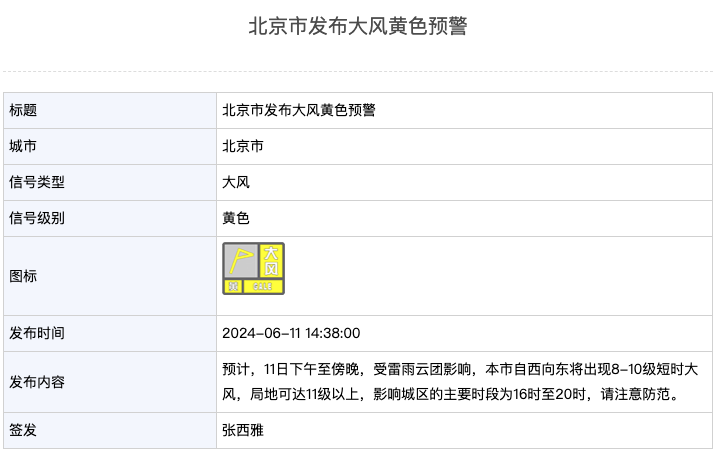This screenshot has height=454, width=718.
Task: Select the 发布时间 row label
Action: [37, 333]
